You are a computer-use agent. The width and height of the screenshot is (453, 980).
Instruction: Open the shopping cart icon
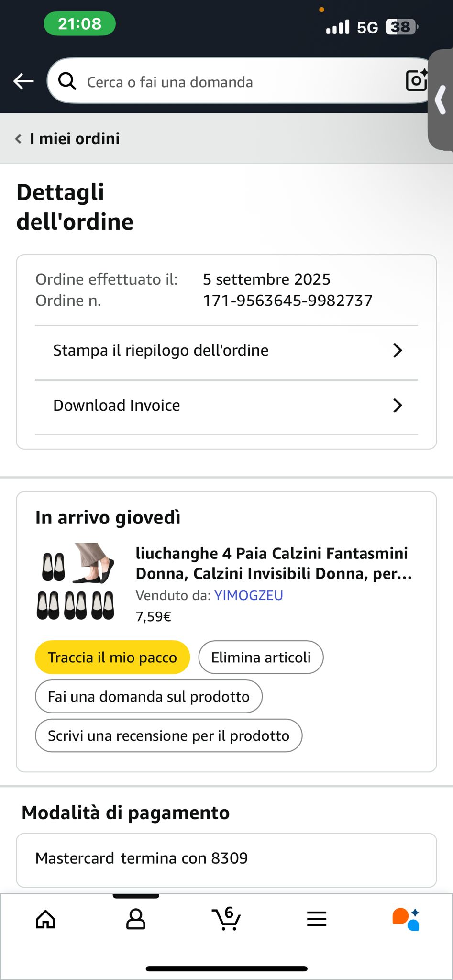[x=226, y=918]
